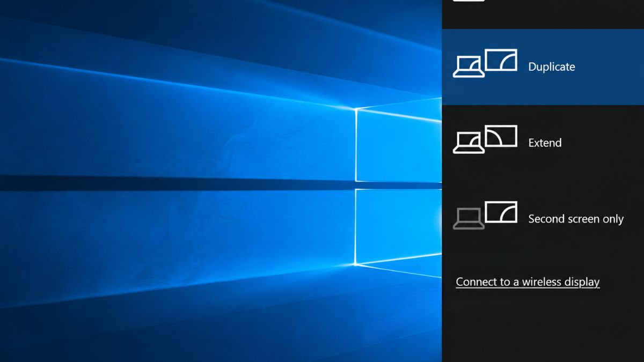Switch to Second screen only
The width and height of the screenshot is (644, 362).
(x=543, y=218)
